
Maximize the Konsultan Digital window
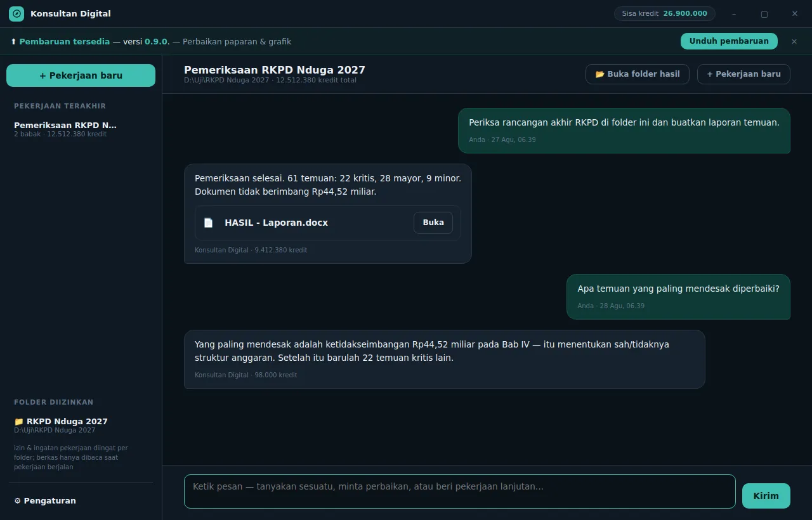coord(764,14)
